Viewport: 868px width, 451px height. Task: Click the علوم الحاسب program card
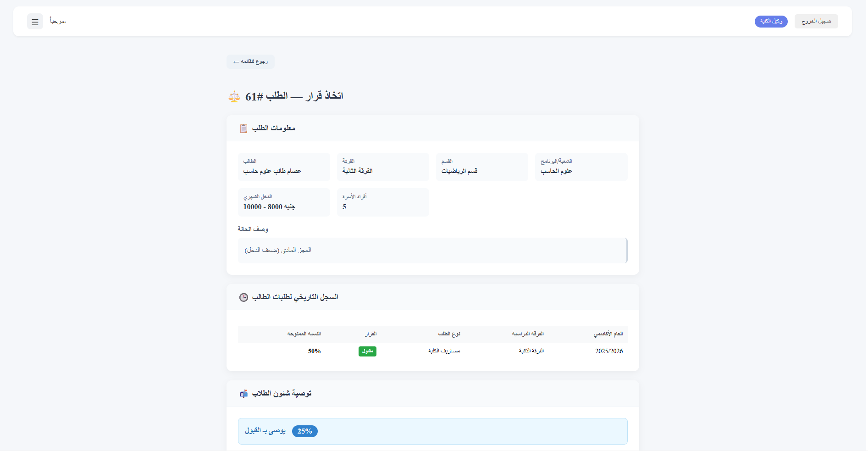[x=581, y=167]
